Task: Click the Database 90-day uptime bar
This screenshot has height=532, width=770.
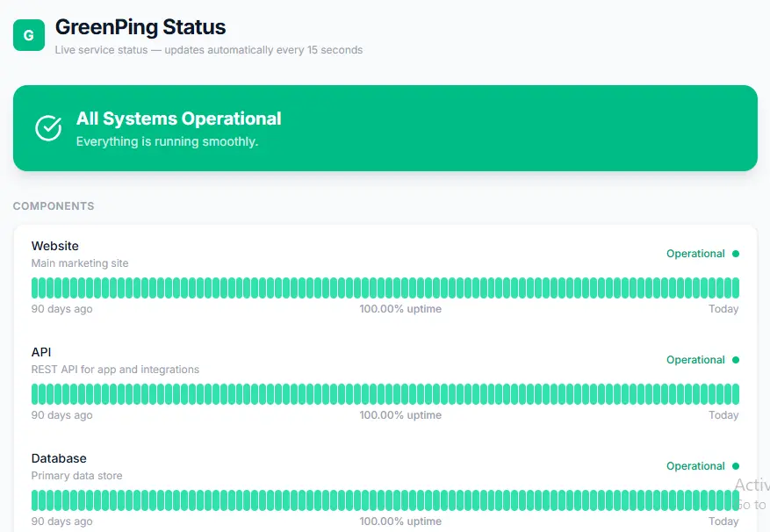Action: pos(385,500)
